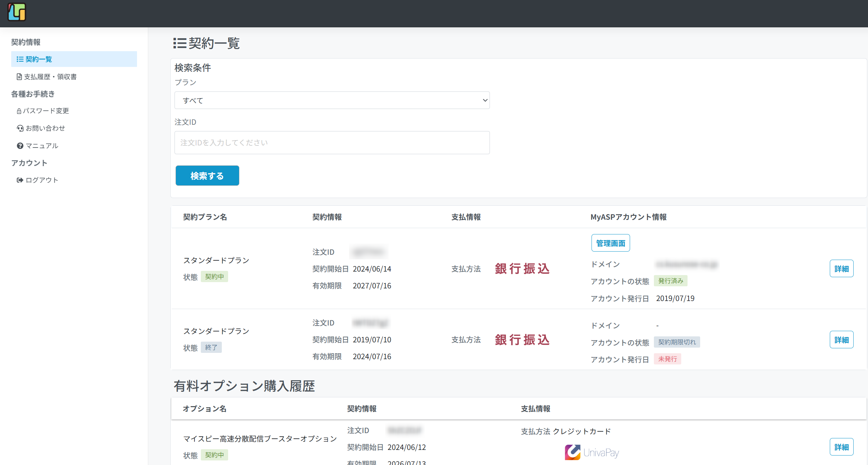
Task: Click the lock icon beside パスワード変更
Action: (x=19, y=111)
